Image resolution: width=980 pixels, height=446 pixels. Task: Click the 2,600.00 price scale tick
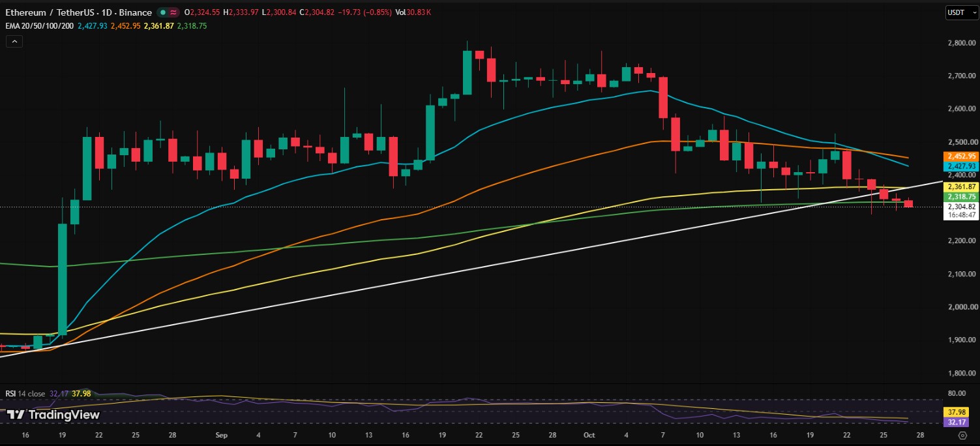[960, 109]
